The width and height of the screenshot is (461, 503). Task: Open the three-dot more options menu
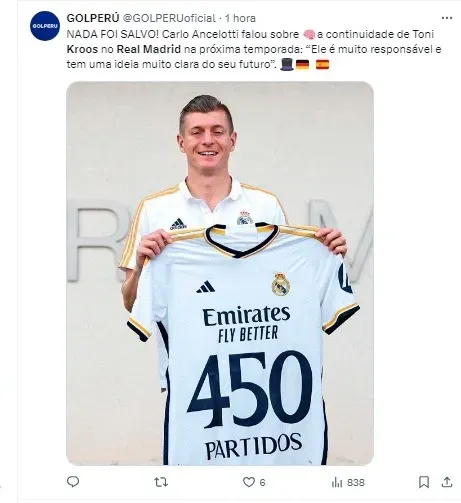pos(447,18)
